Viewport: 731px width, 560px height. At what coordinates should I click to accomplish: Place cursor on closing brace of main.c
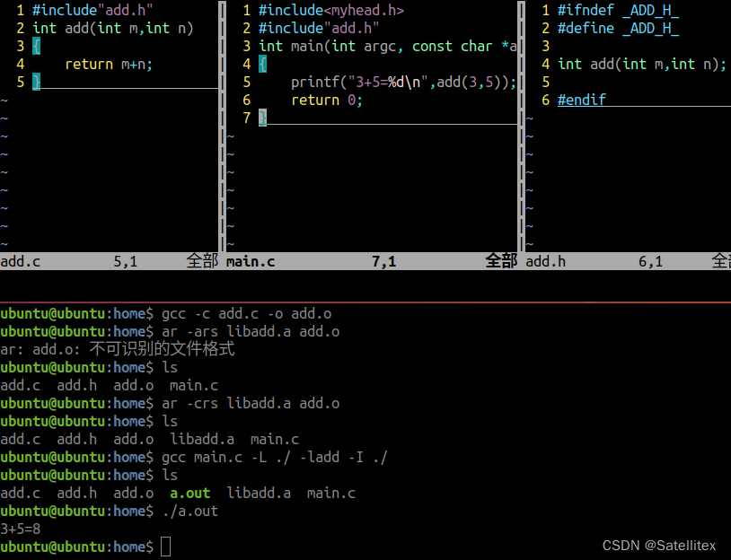[x=262, y=118]
